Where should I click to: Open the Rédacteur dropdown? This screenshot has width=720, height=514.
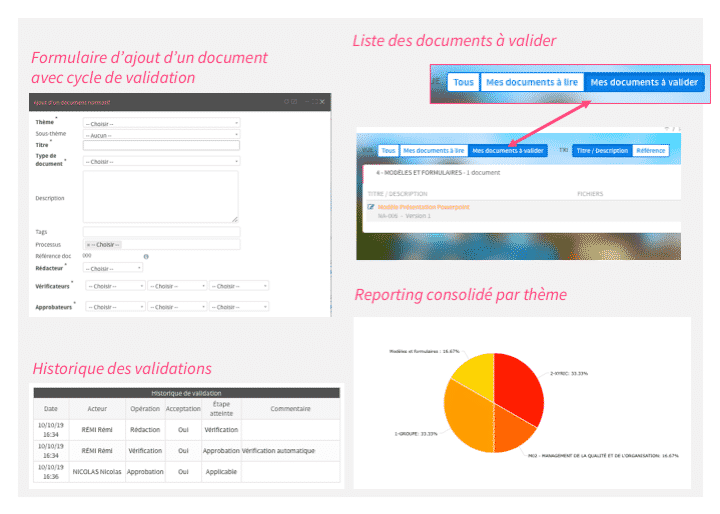113,268
